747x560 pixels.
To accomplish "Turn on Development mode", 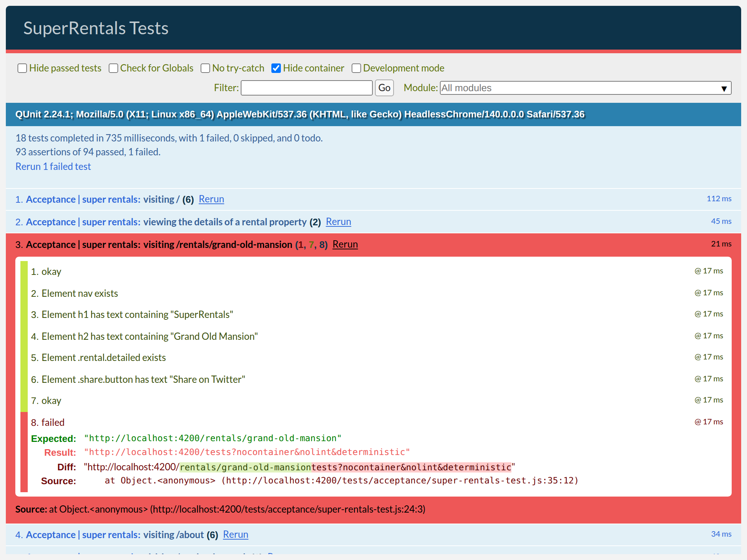I will (x=356, y=68).
